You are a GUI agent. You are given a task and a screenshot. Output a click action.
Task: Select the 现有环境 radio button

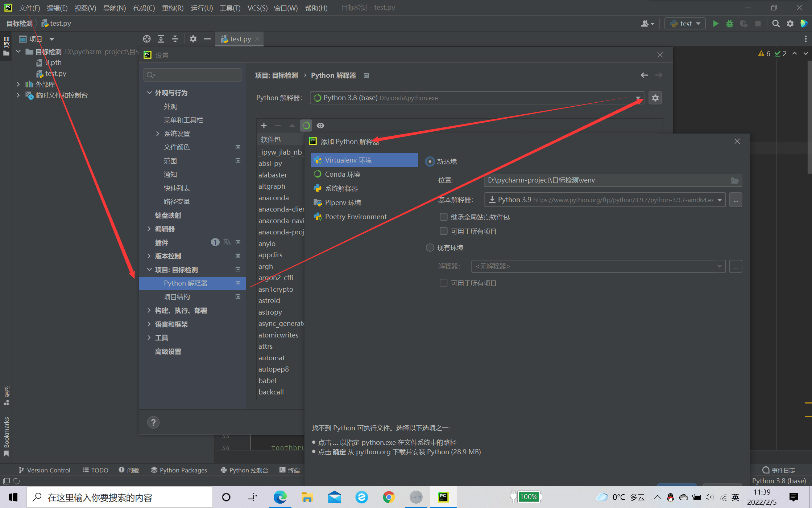coord(430,248)
